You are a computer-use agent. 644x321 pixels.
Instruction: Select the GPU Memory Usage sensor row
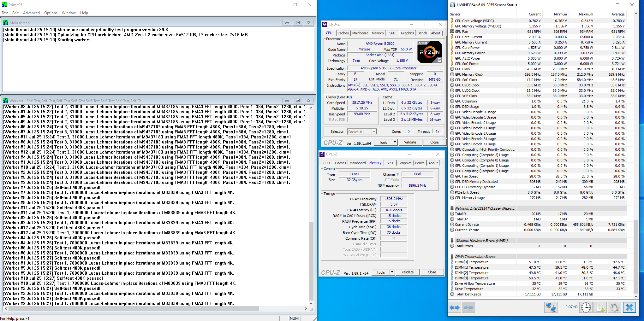click(x=538, y=198)
